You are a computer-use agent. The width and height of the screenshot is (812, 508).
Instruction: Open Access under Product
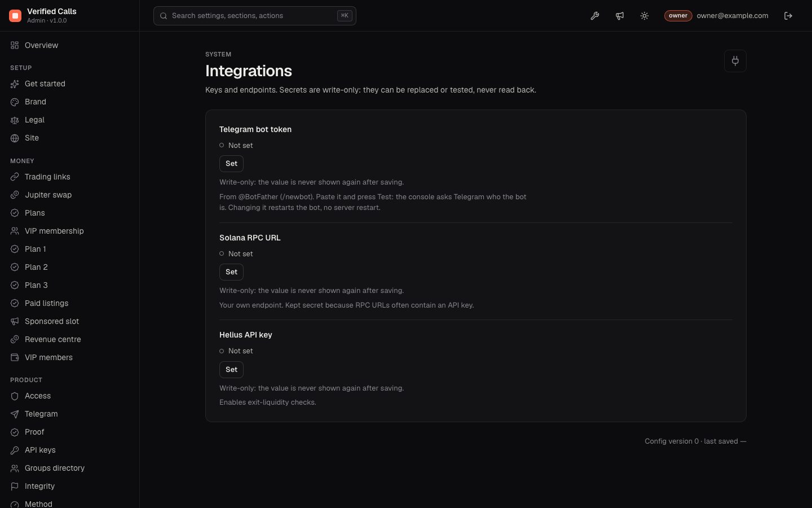coord(69,396)
